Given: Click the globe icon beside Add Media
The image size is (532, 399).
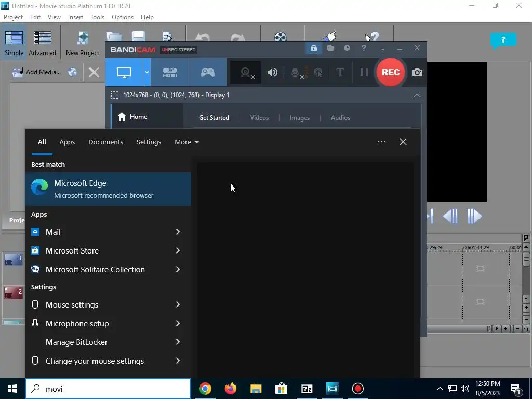Looking at the screenshot, I should [72, 72].
